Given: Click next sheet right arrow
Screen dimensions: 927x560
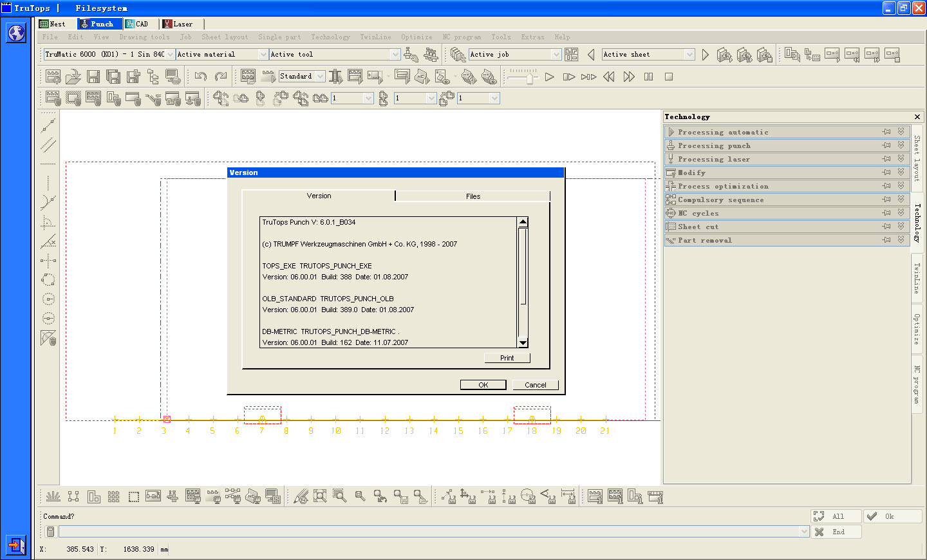Looking at the screenshot, I should (x=706, y=55).
